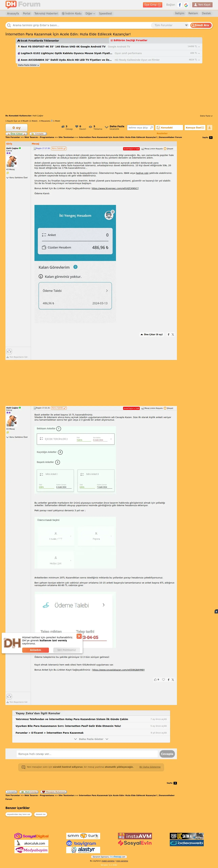Image resolution: width=218 pixels, height=868 pixels.
Task: Click Mesajım Bulunsun button
Action: [53, 792]
